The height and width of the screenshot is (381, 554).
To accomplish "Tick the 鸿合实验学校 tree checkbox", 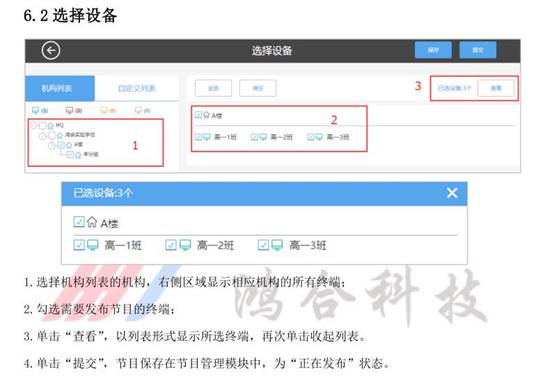I will point(52,136).
